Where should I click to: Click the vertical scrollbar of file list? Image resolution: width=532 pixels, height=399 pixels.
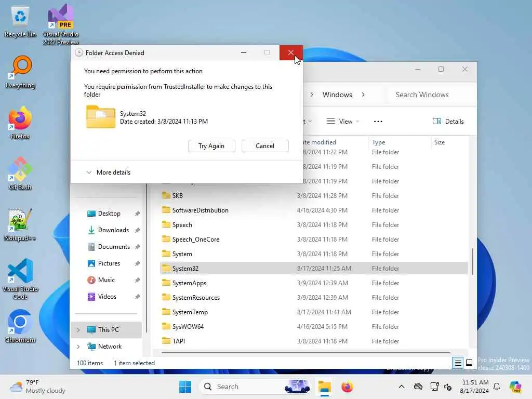pos(472,262)
